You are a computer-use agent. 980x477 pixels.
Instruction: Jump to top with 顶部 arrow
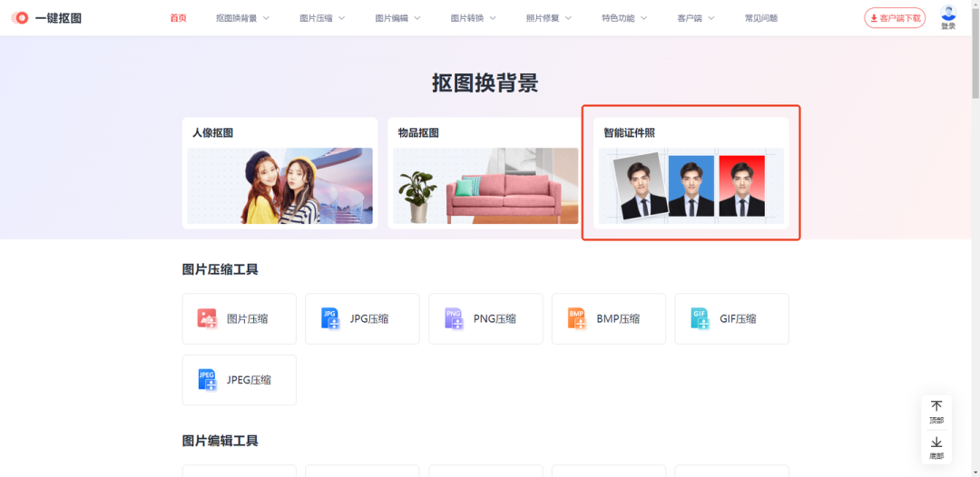coord(936,406)
